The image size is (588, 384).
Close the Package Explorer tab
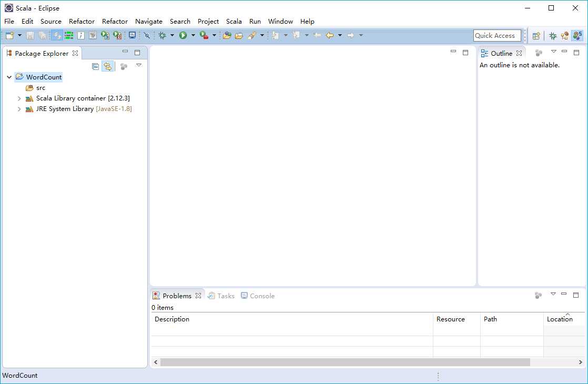pyautogui.click(x=75, y=53)
